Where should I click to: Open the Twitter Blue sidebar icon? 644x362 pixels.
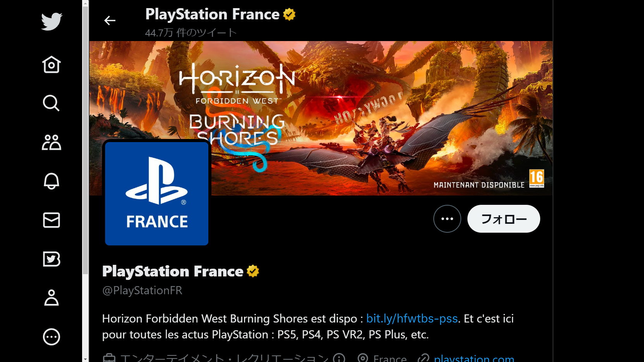pos(52,259)
